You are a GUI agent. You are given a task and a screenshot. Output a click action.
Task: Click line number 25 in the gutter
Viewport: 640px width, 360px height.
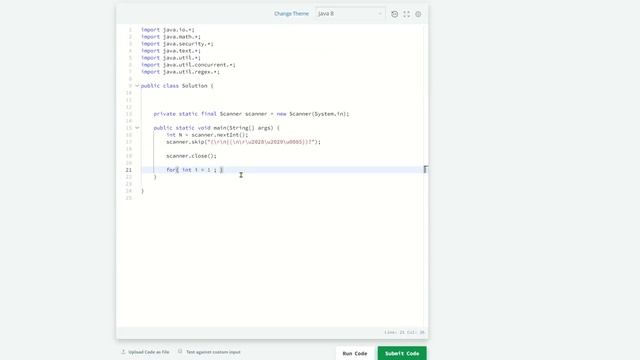click(129, 198)
